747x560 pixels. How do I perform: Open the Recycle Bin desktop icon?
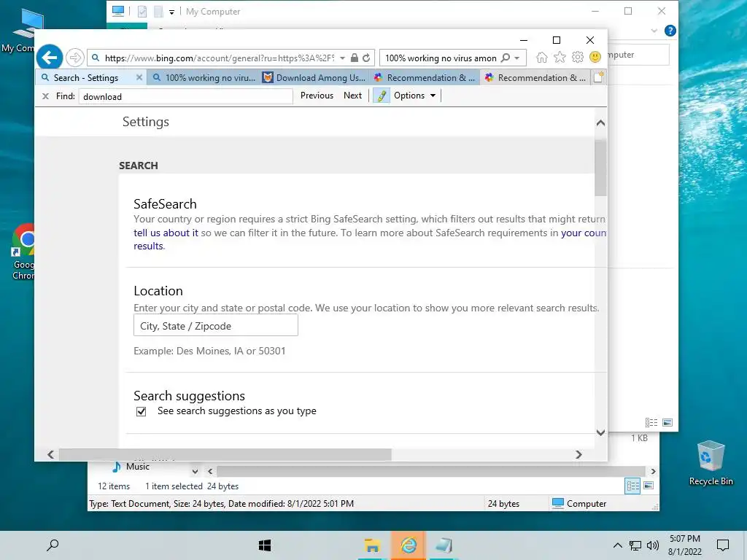pyautogui.click(x=711, y=463)
